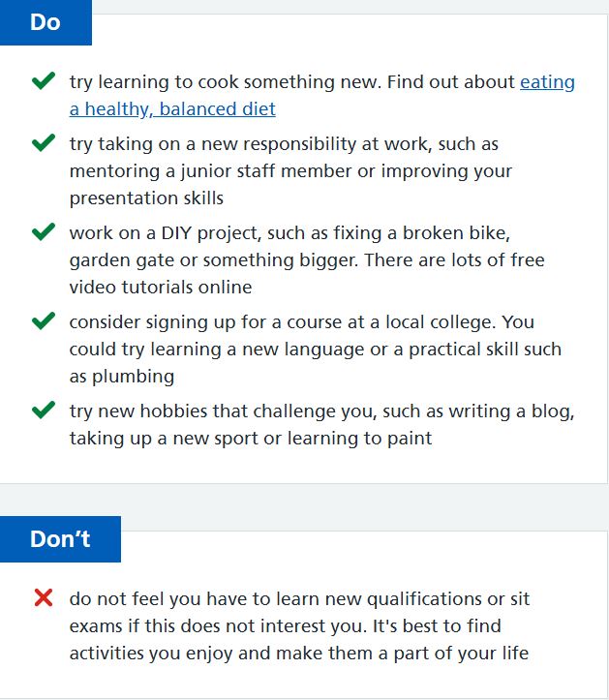
Task: Click the blue Don't heading label
Action: click(x=60, y=539)
